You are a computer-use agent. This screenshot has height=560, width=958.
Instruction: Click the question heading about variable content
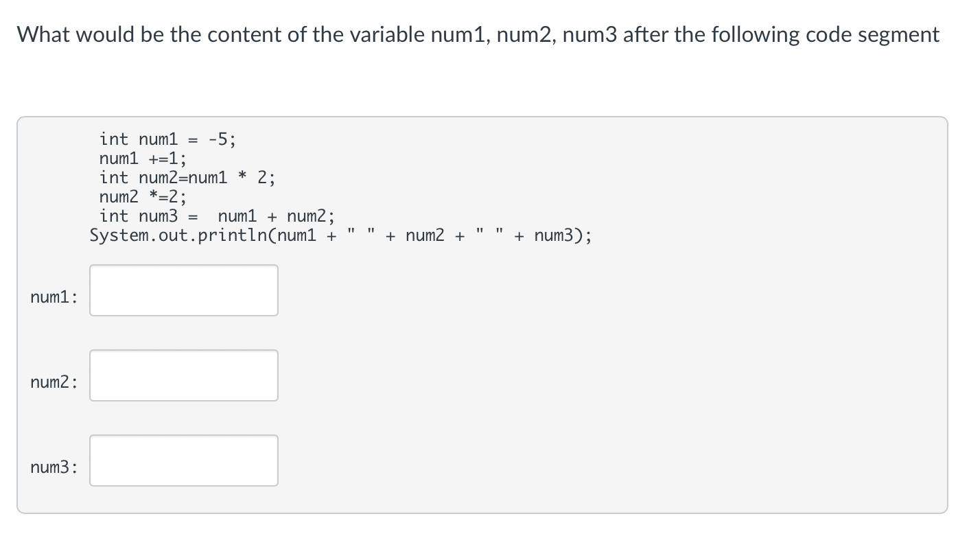[478, 34]
